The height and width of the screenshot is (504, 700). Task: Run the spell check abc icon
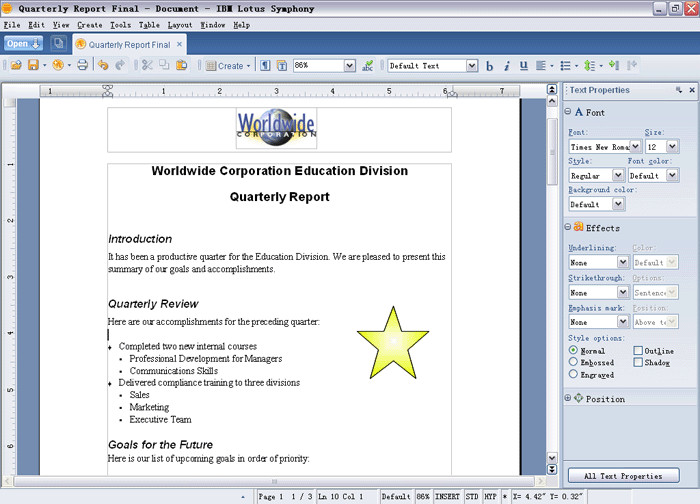click(368, 66)
